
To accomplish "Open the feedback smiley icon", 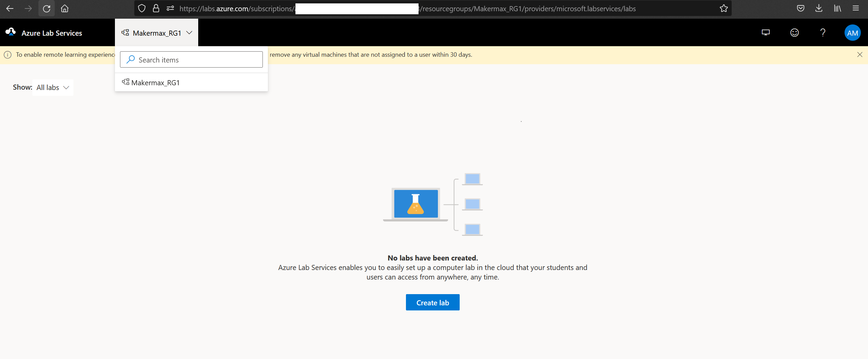I will pos(795,33).
